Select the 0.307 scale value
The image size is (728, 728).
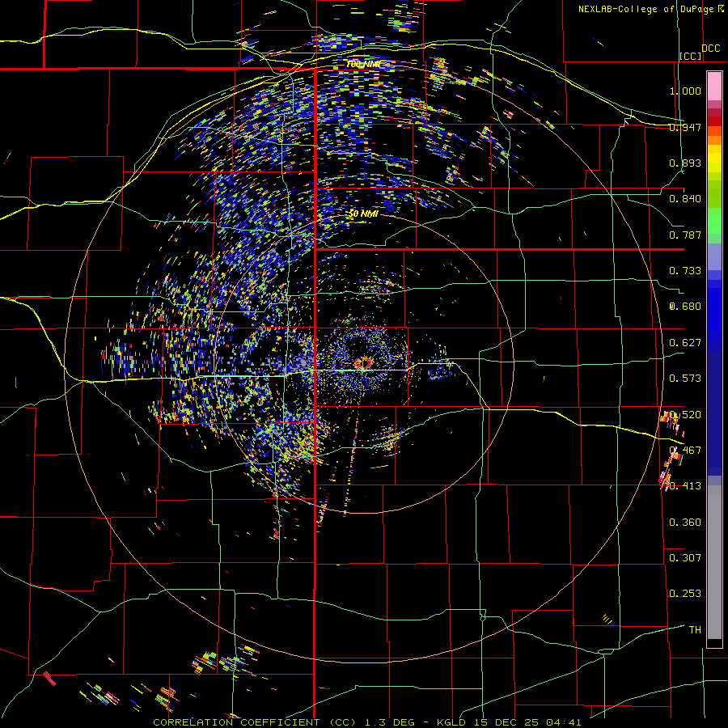pyautogui.click(x=685, y=558)
